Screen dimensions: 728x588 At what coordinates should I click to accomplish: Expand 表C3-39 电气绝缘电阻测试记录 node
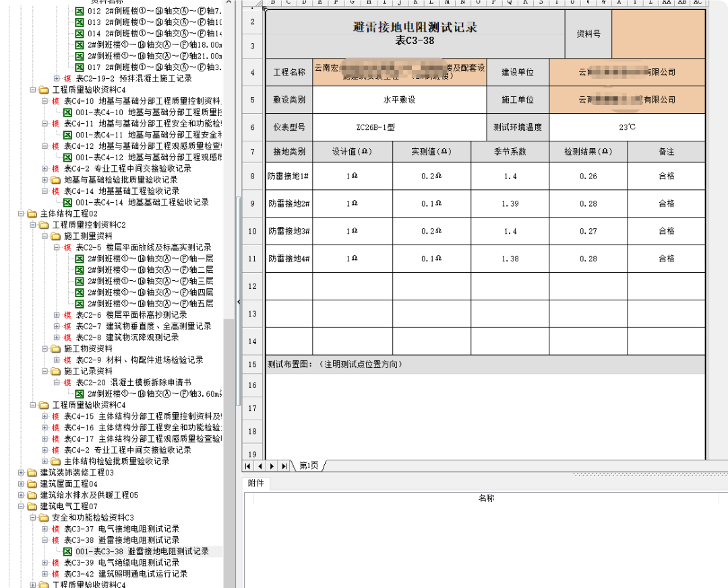(x=44, y=562)
